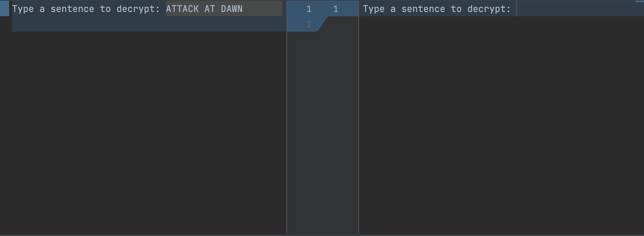Click the word DAWN in the left pane
The width and height of the screenshot is (644, 236).
pos(231,9)
